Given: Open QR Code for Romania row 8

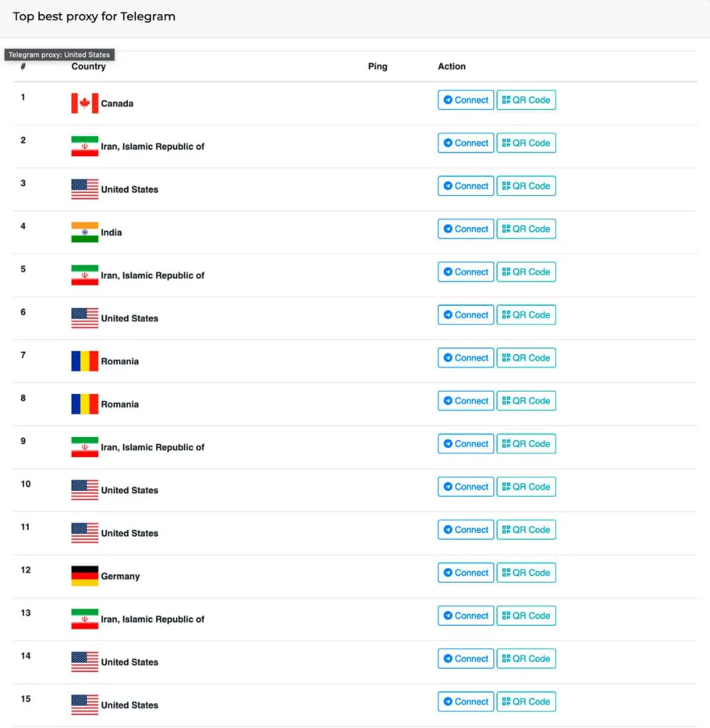Looking at the screenshot, I should 526,401.
